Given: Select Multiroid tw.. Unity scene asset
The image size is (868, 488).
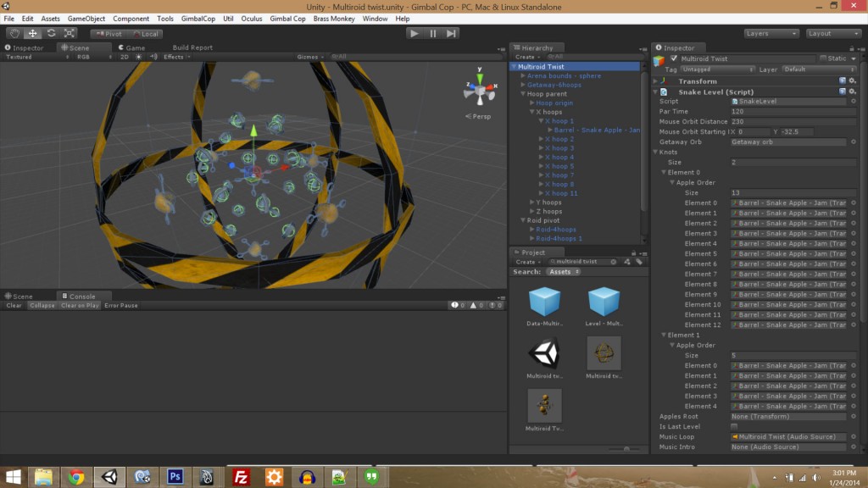Looking at the screenshot, I should coord(545,353).
